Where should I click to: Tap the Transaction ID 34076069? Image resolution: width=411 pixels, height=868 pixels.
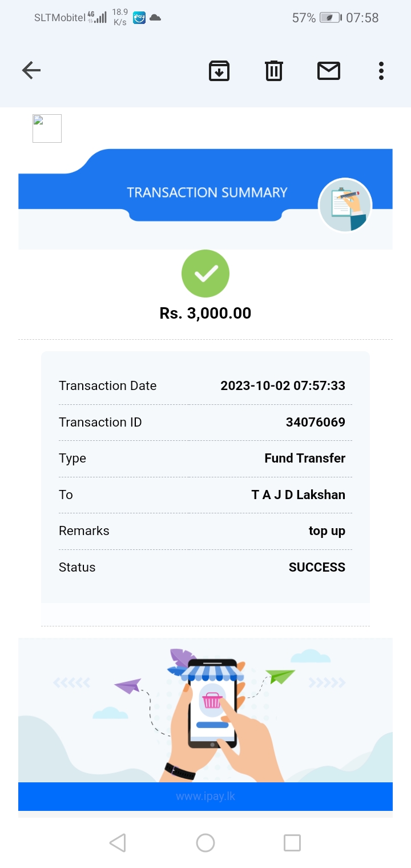315,423
